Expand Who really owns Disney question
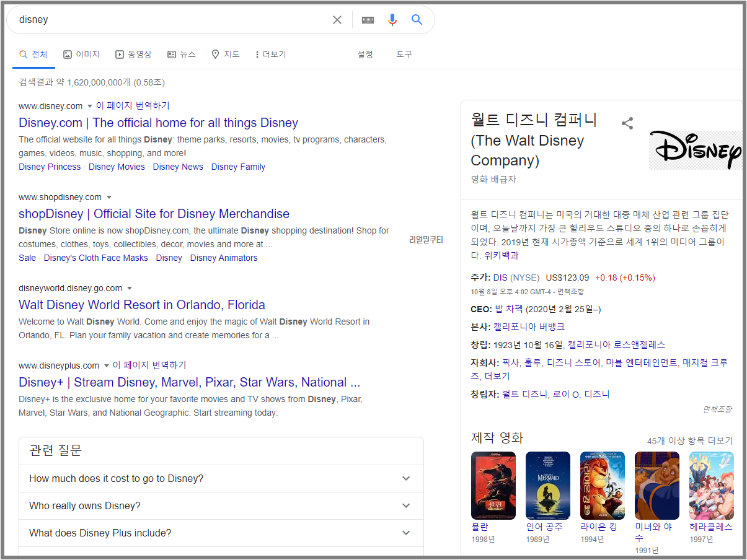747x560 pixels. (x=221, y=506)
